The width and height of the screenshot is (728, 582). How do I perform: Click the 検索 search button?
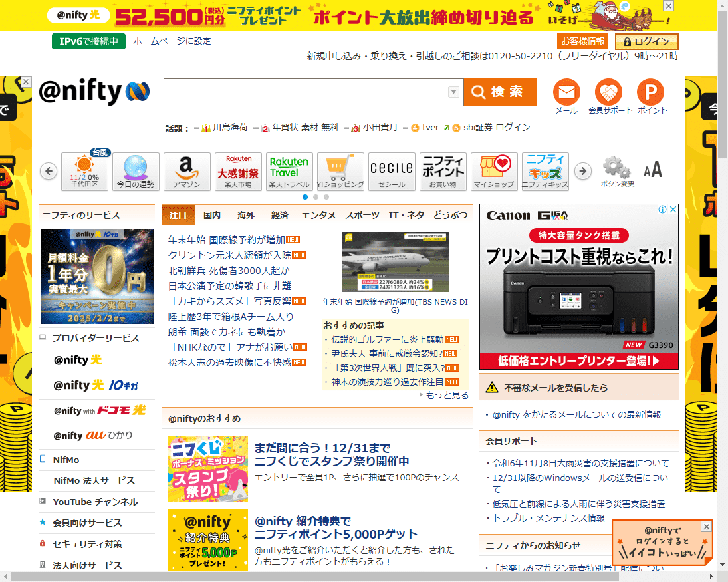point(501,92)
